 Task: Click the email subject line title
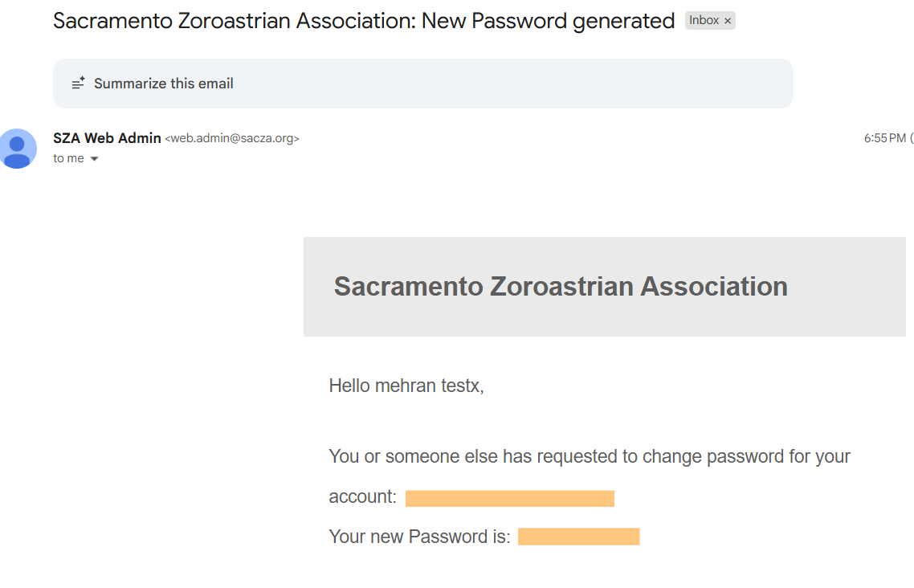[363, 21]
